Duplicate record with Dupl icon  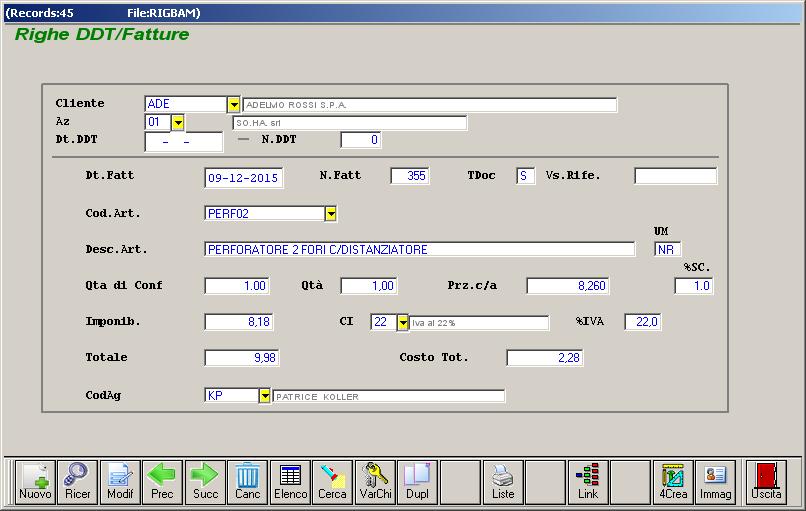click(x=417, y=482)
